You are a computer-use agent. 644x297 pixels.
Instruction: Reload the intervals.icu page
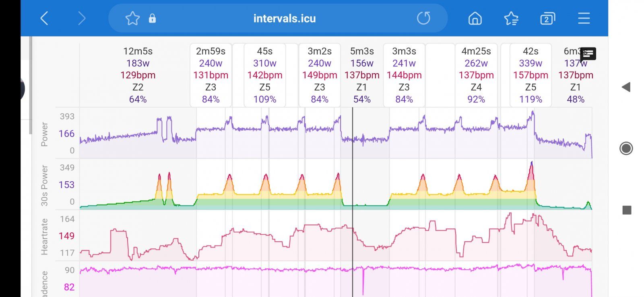pyautogui.click(x=423, y=18)
